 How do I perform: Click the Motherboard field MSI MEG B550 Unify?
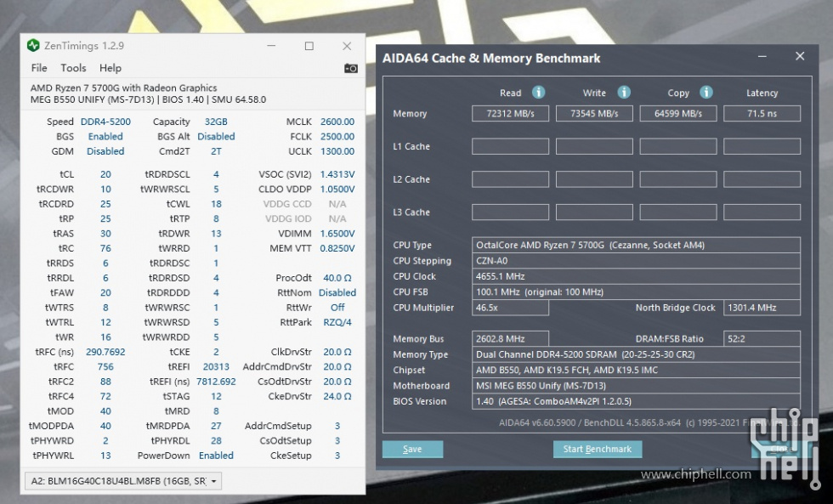point(637,386)
